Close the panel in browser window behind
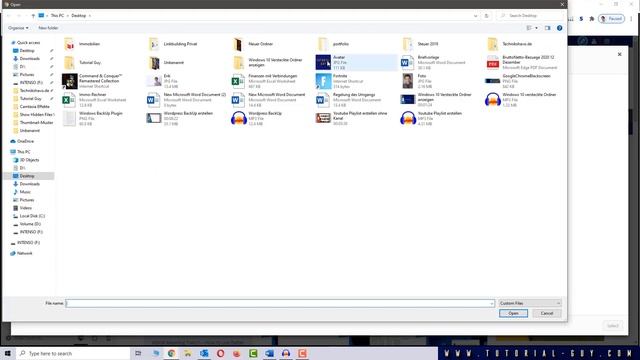This screenshot has height=360, width=640. [619, 54]
